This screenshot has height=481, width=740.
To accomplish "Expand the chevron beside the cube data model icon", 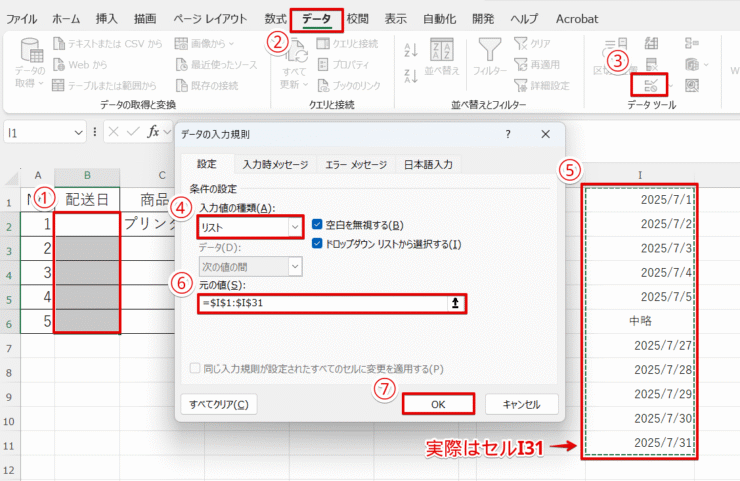I will [x=706, y=65].
